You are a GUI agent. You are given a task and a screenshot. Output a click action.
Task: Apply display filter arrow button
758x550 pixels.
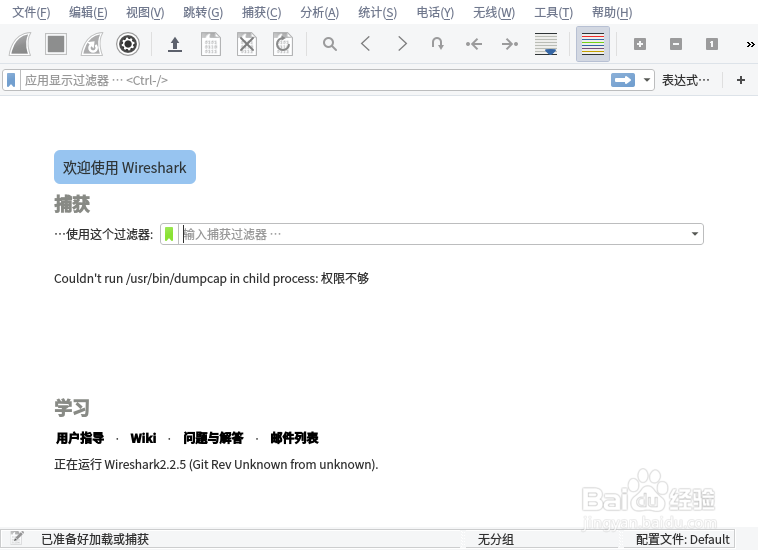(x=623, y=80)
